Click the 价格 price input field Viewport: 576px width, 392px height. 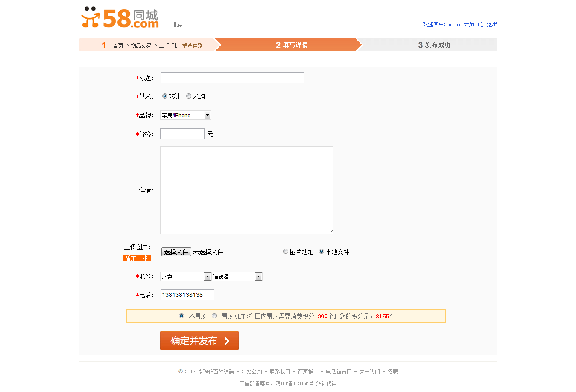click(182, 134)
